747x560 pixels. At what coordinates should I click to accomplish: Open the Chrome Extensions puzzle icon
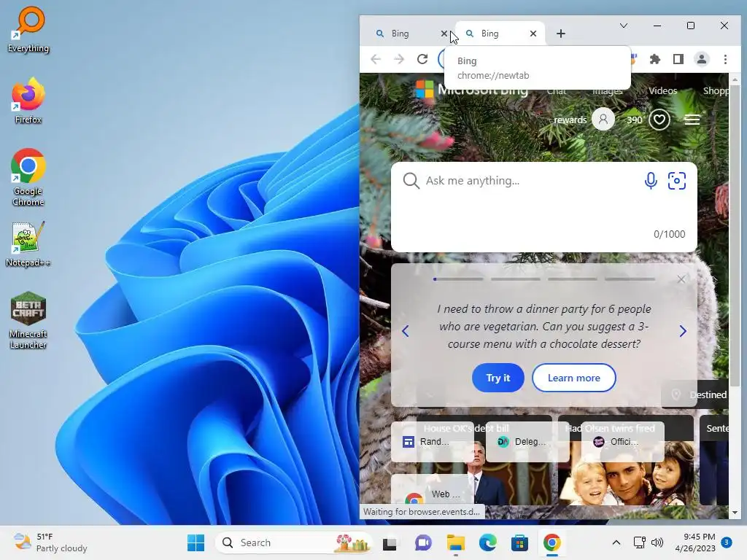coord(655,59)
